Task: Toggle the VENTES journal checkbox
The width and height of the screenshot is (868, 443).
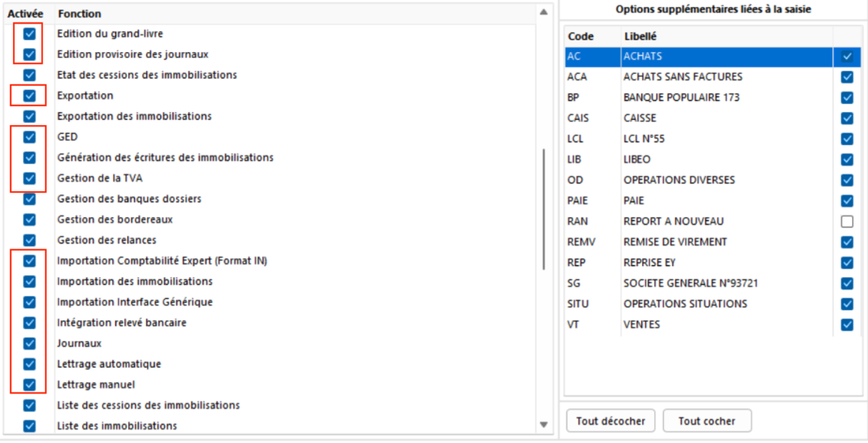Action: [847, 325]
